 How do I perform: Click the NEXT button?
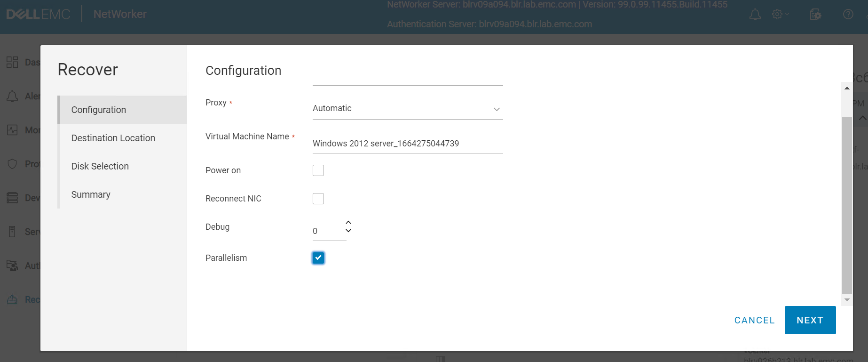[x=810, y=320]
